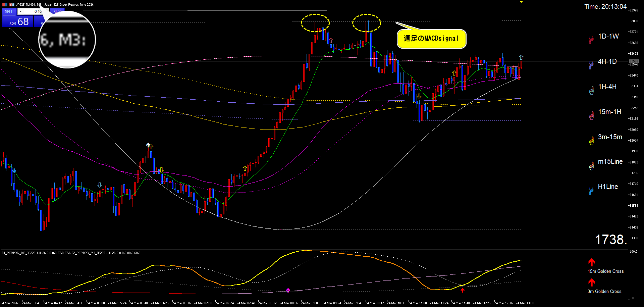The height and width of the screenshot is (307, 644).
Task: Click the 3m Golden Cross red arrow
Action: [x=592, y=282]
